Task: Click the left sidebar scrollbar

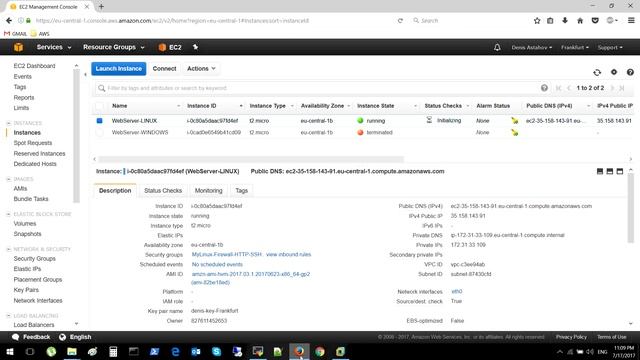Action: tap(76, 135)
